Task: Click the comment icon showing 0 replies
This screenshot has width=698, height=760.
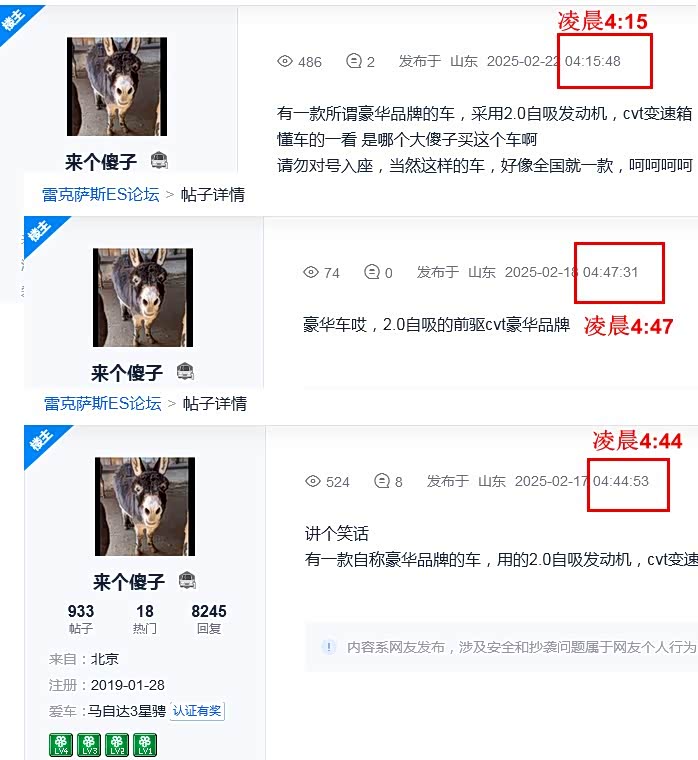Action: [372, 272]
